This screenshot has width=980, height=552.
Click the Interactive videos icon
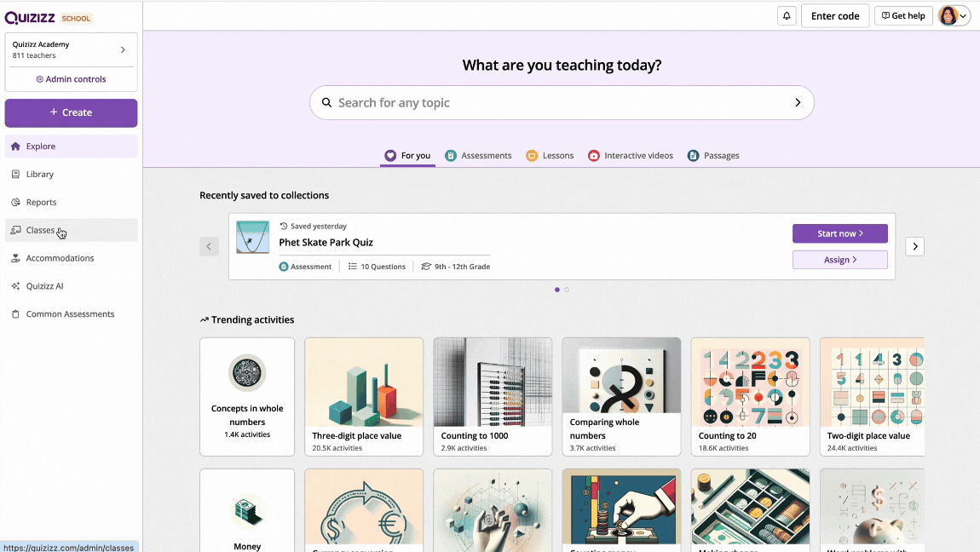(594, 156)
